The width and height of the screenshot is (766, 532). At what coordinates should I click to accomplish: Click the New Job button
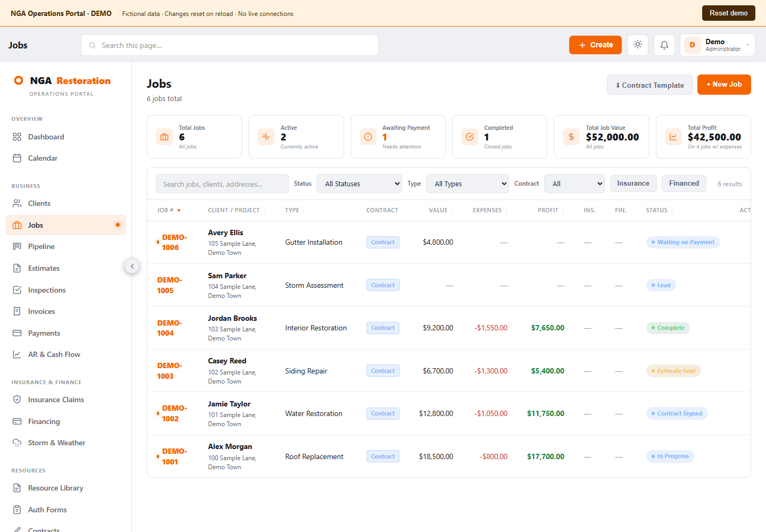tap(724, 85)
